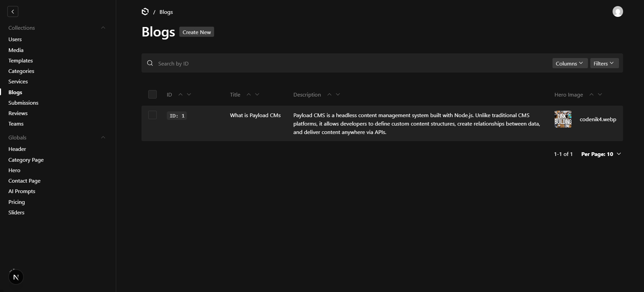The image size is (644, 292).
Task: Sort Hero Image column descending
Action: 600,95
